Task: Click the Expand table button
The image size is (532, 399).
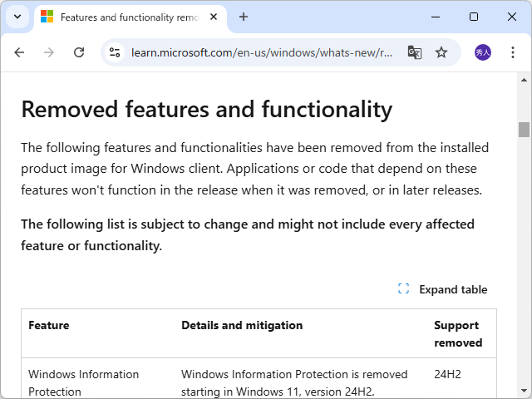Action: point(442,289)
